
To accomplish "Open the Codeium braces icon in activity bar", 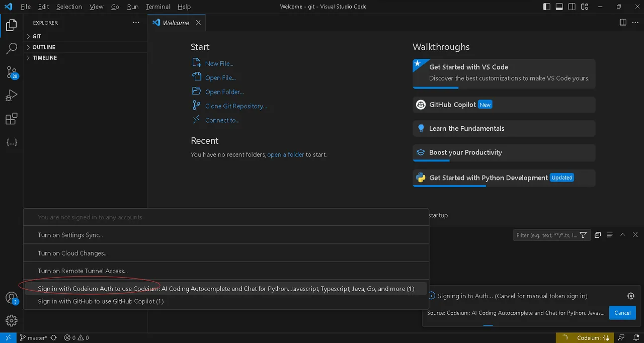I will tap(11, 142).
